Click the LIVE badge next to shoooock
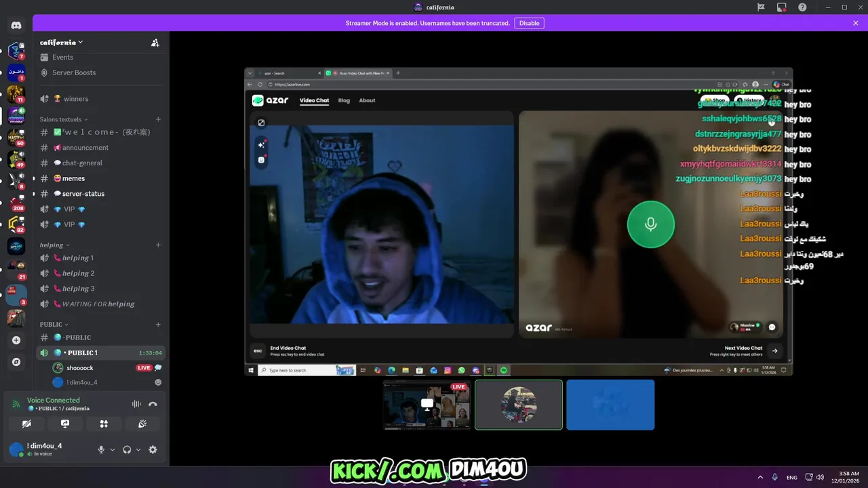This screenshot has width=868, height=488. tap(144, 368)
